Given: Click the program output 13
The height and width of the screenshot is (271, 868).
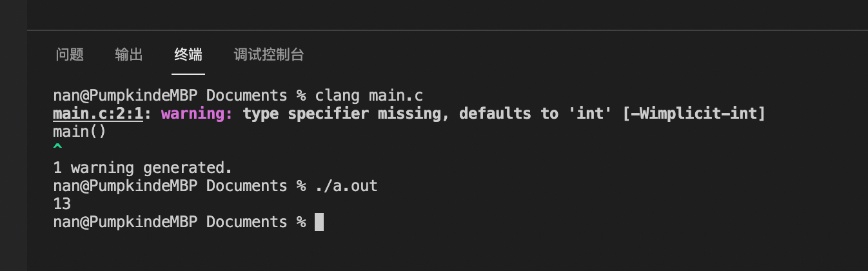Looking at the screenshot, I should 62,204.
